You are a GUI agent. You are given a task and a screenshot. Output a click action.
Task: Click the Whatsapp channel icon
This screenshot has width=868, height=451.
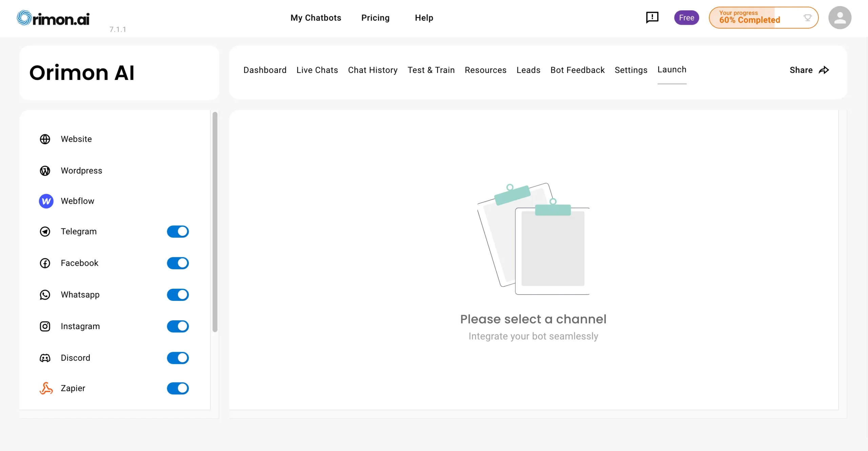[45, 295]
